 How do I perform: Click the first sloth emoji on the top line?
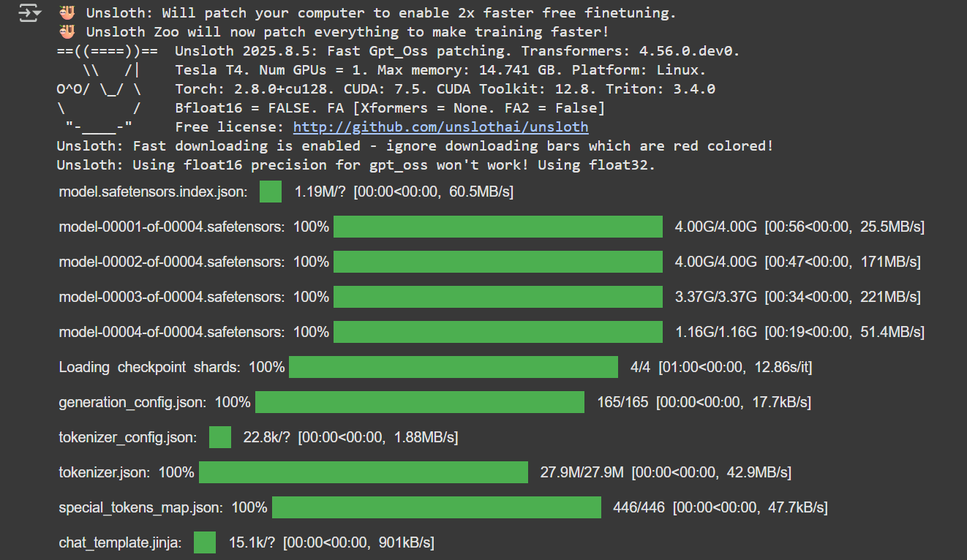point(67,13)
